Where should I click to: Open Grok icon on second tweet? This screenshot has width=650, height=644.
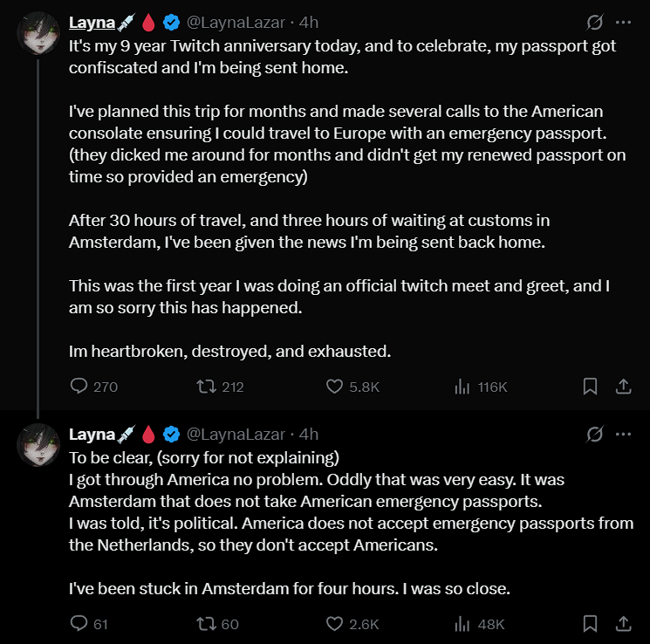(x=596, y=434)
